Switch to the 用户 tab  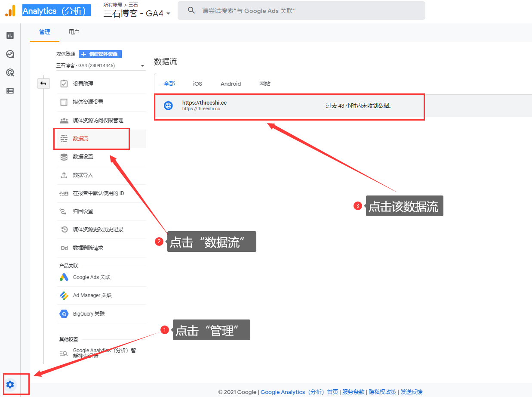tap(74, 32)
